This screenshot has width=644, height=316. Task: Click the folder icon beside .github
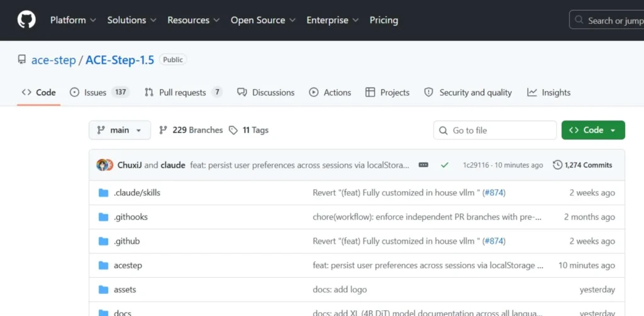pyautogui.click(x=104, y=241)
